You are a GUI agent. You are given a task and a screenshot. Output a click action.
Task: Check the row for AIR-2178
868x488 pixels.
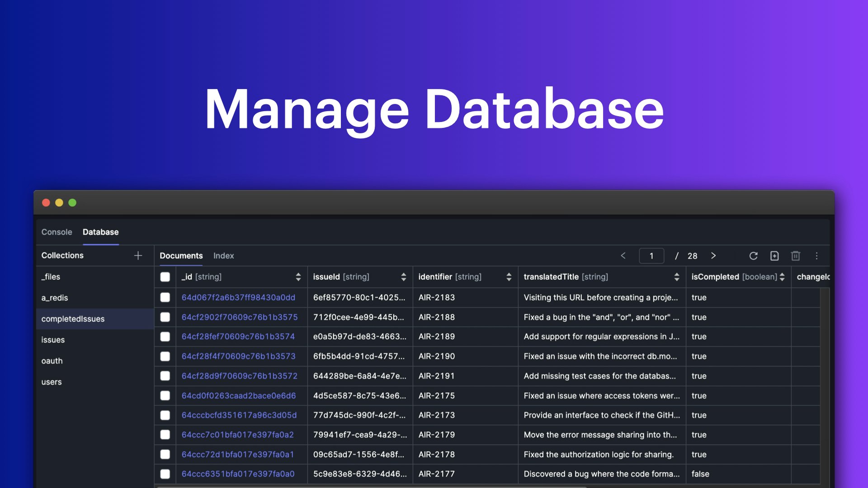165,455
